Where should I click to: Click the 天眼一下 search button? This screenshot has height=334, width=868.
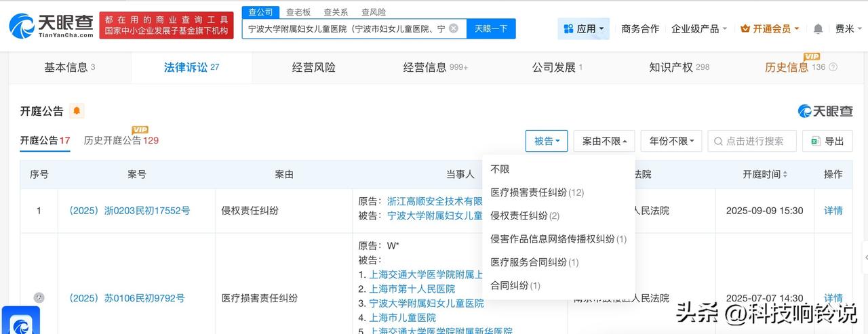(491, 28)
